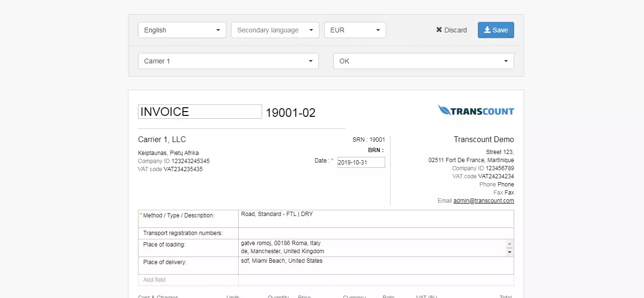
Task: Click the X icon beside Discard
Action: 439,30
